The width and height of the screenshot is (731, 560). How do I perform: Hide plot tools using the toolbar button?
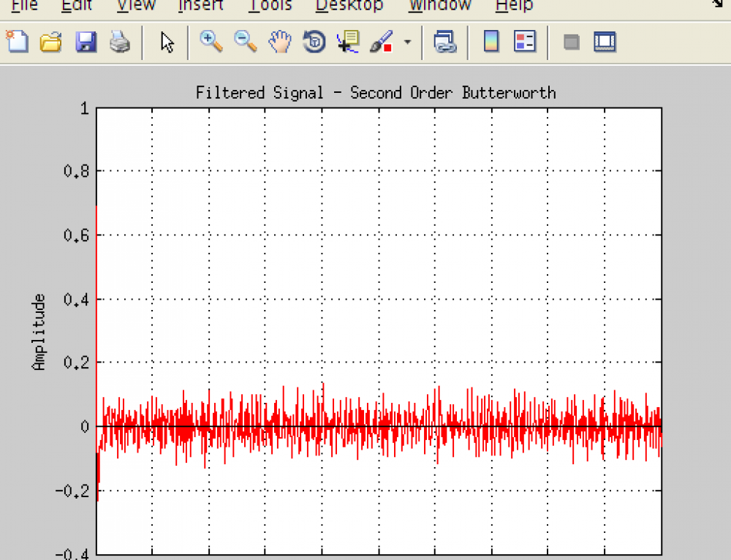coord(572,42)
